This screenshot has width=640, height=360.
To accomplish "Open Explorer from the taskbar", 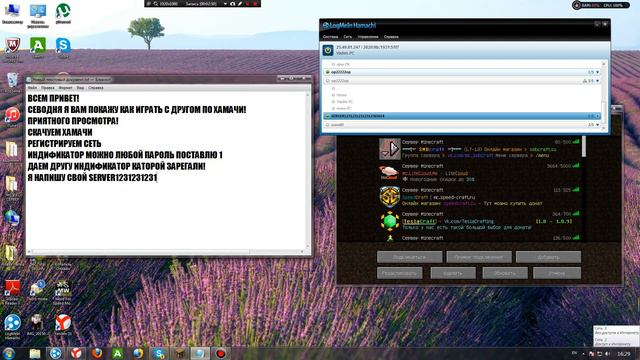I will [x=35, y=353].
